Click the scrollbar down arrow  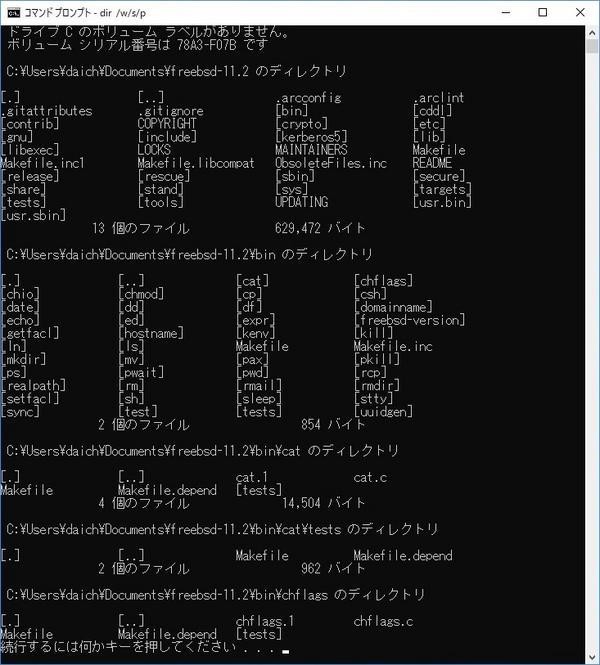coord(592,657)
